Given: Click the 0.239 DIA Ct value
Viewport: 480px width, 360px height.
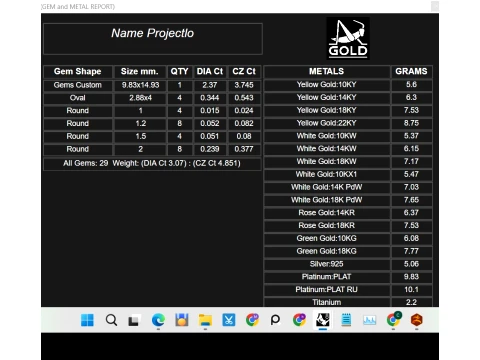Looking at the screenshot, I should [x=210, y=149].
